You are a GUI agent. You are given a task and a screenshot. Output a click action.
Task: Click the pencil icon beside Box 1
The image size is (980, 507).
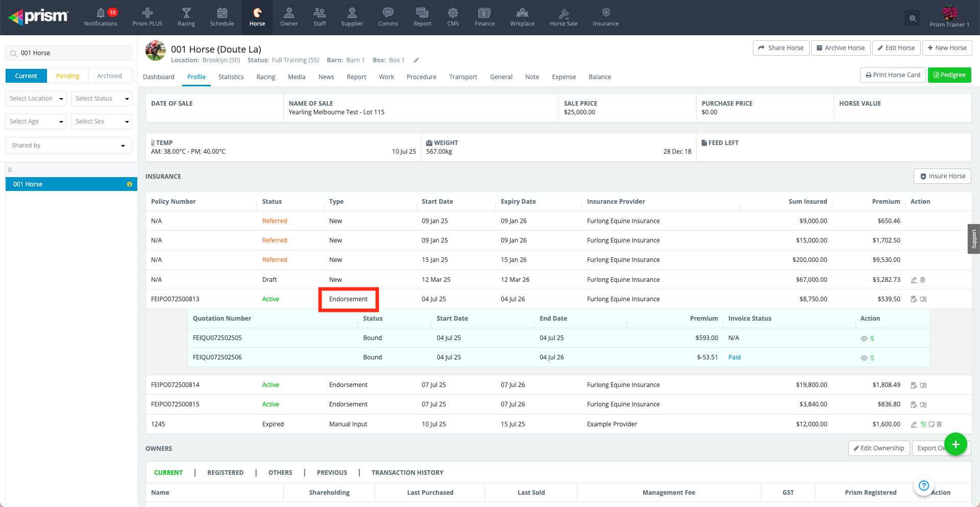pos(416,60)
